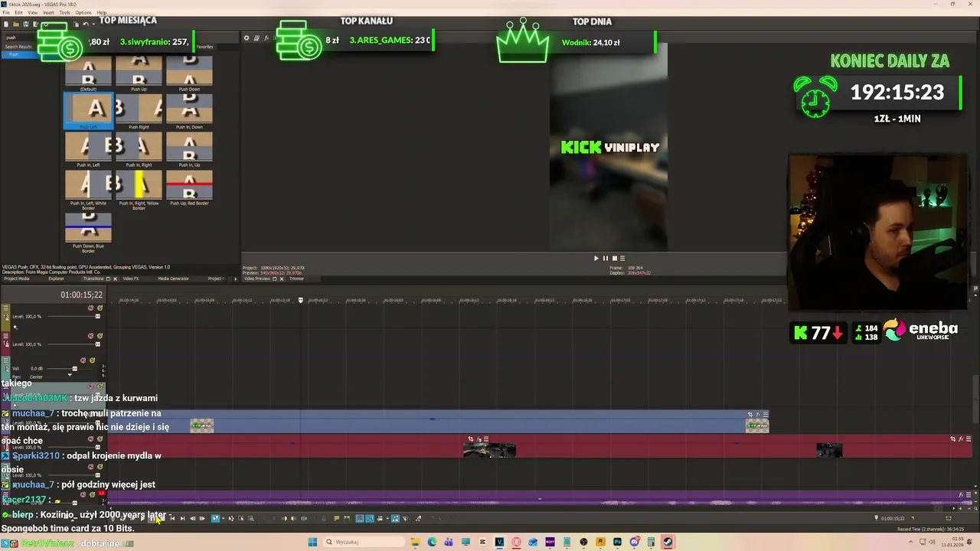Mute the maroon second video track
The height and width of the screenshot is (551, 980).
coord(90,336)
